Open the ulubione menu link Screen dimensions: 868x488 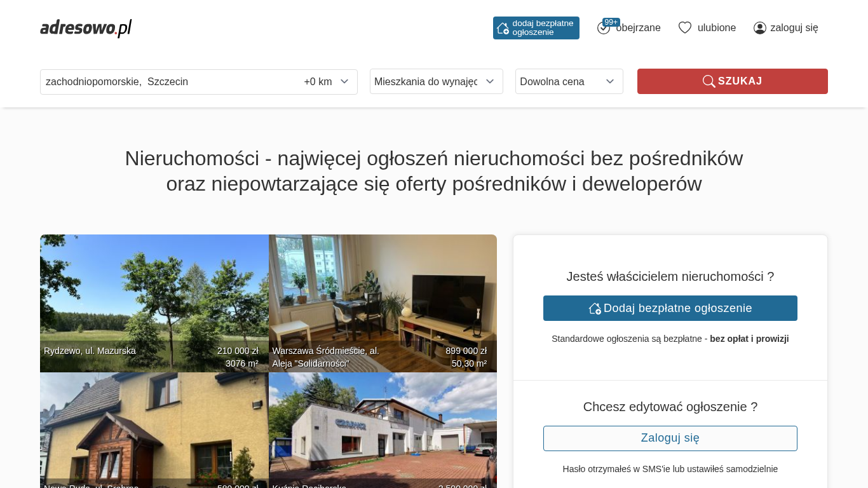coord(717,28)
